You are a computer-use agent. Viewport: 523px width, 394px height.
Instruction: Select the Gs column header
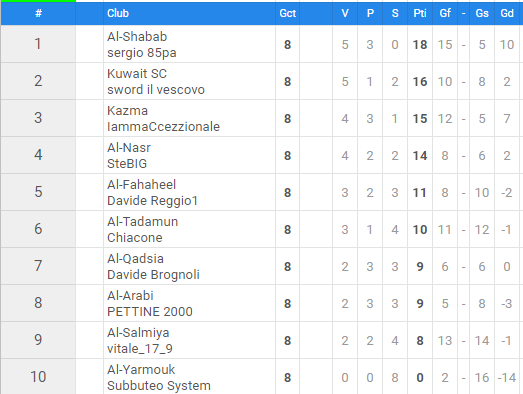pos(482,13)
